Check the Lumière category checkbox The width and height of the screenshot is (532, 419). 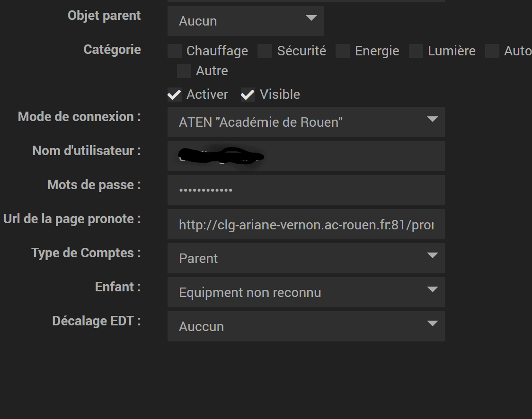pos(416,51)
